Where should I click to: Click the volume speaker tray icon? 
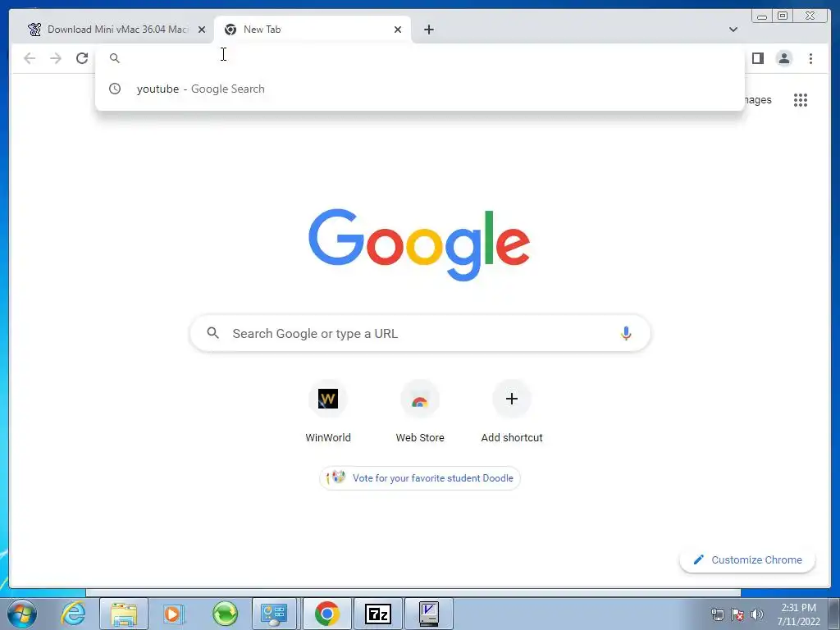tap(757, 614)
